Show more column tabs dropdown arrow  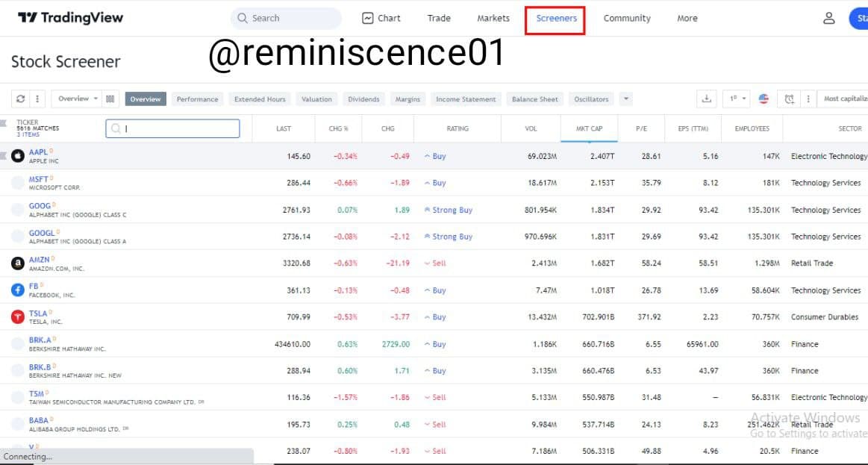[x=625, y=99]
